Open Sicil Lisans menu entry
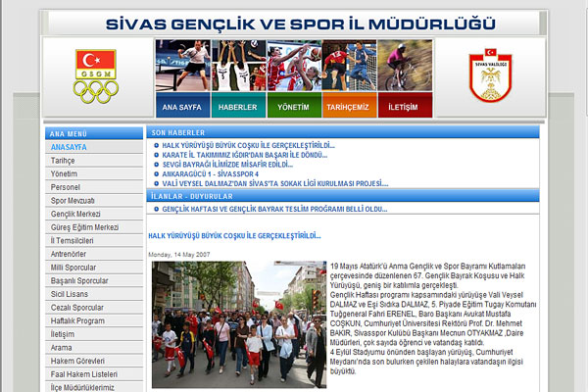The image size is (588, 392). click(x=94, y=294)
